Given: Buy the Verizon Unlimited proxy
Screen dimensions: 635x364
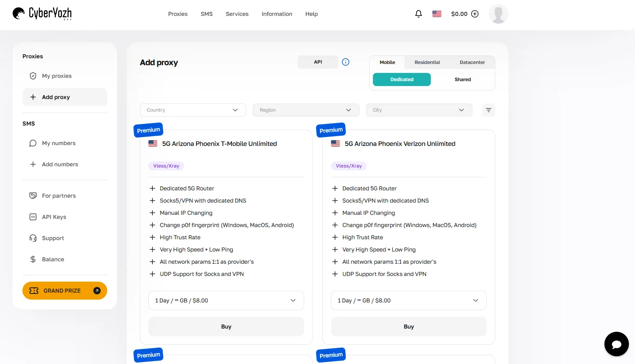Looking at the screenshot, I should pos(408,326).
